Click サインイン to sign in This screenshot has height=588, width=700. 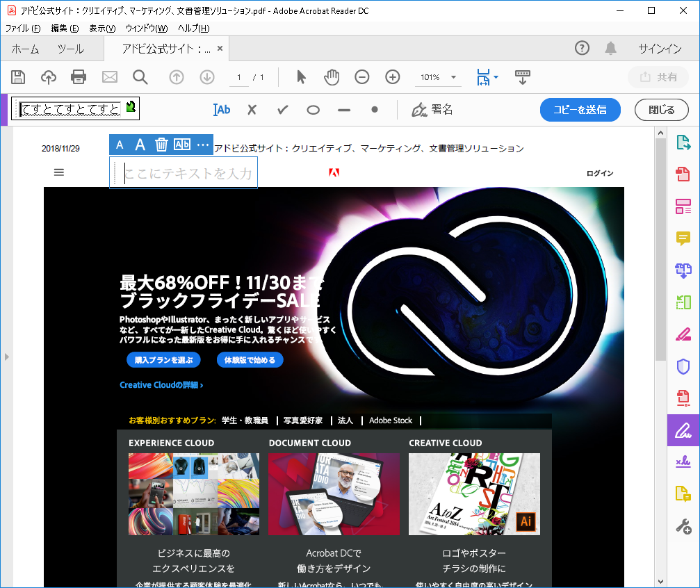coord(660,49)
